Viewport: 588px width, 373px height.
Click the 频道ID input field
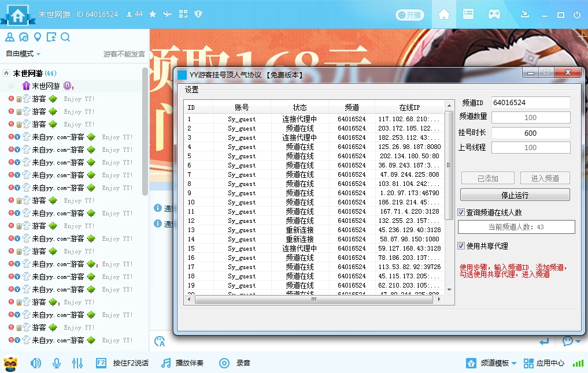click(x=530, y=102)
